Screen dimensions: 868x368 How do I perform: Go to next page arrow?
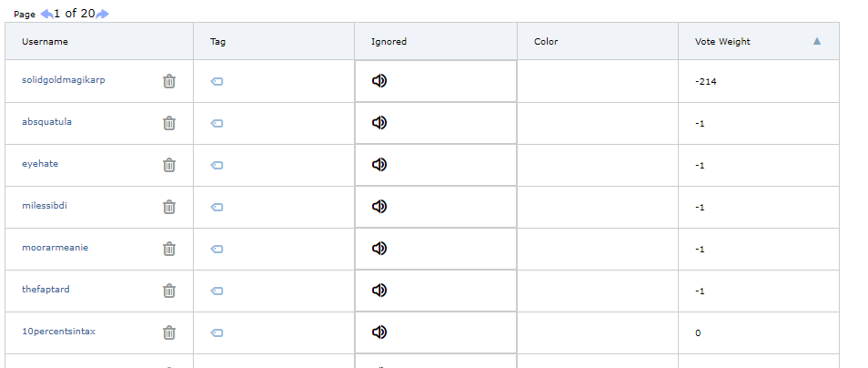[103, 14]
